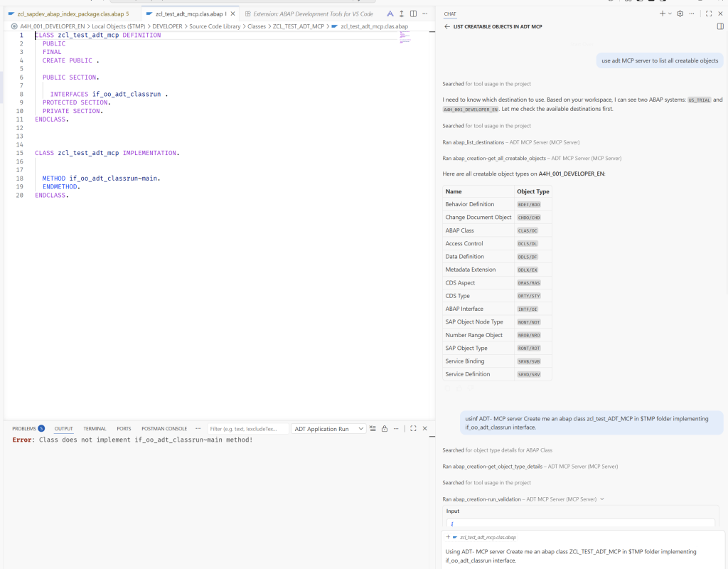
Task: Split the editor to the right
Action: [x=413, y=14]
